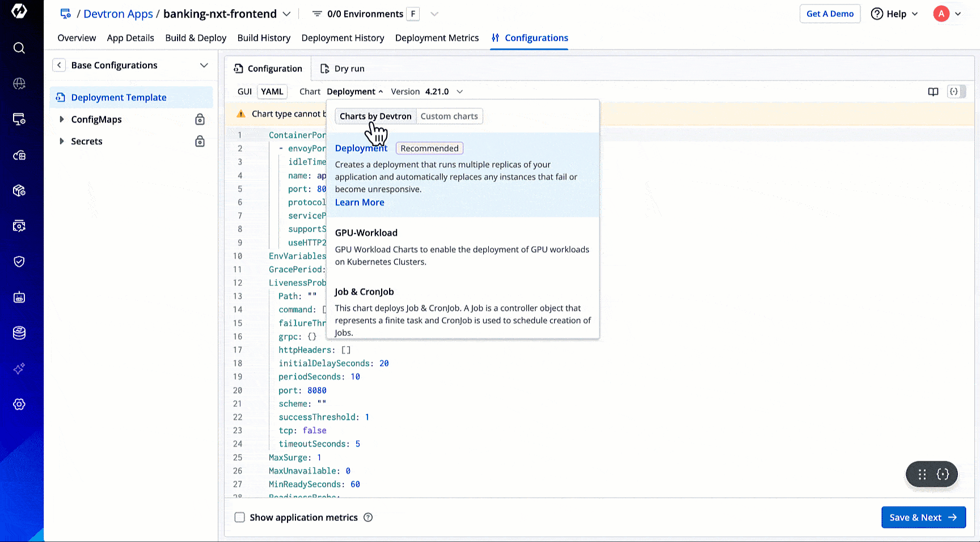This screenshot has height=542, width=980.
Task: Click the ConfigMaps lock icon
Action: [x=200, y=119]
